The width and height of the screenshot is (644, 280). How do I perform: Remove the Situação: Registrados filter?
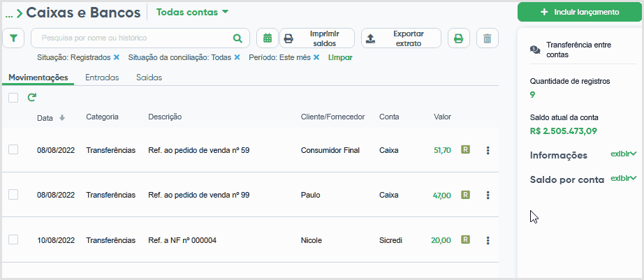[116, 57]
